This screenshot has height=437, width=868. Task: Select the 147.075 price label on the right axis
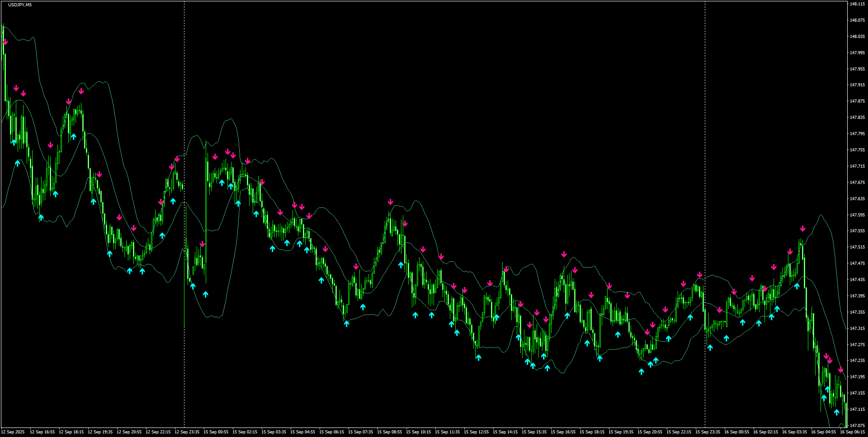pyautogui.click(x=858, y=425)
